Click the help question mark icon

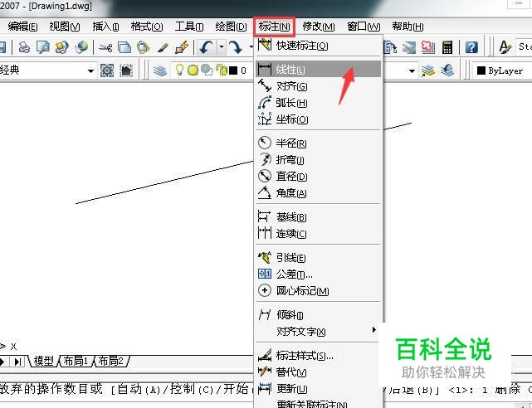[x=471, y=47]
